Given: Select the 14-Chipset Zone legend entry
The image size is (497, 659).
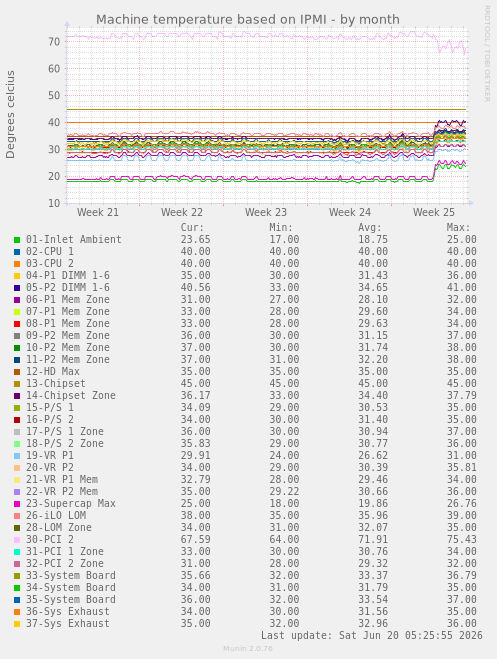Looking at the screenshot, I should click(71, 395).
